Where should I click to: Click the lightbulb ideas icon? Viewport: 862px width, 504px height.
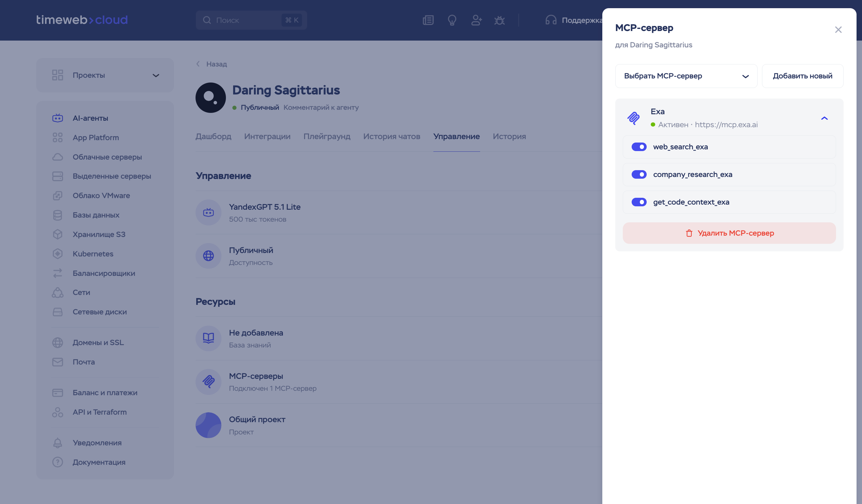[452, 20]
